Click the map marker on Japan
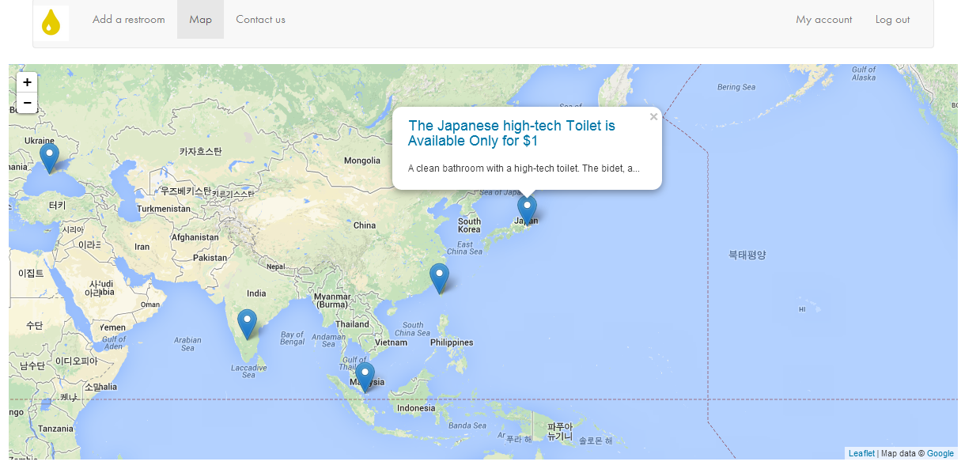 (527, 209)
